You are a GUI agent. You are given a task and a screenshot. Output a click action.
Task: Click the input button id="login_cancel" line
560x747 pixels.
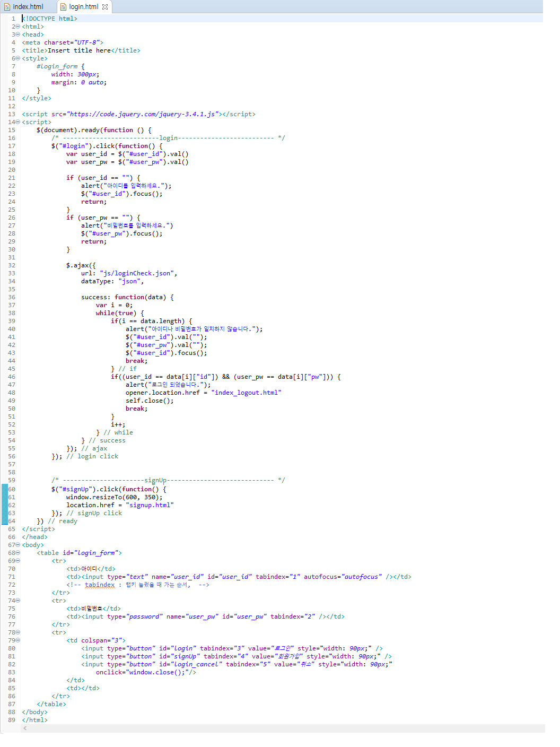[237, 664]
